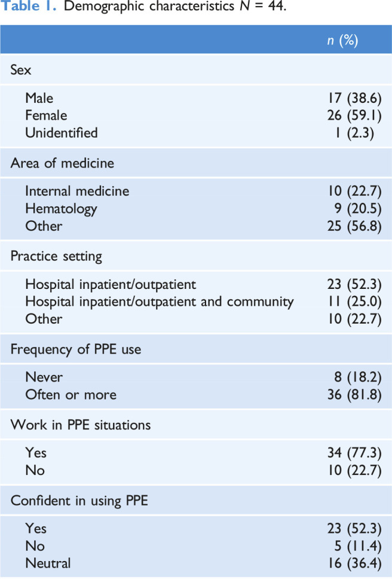392x579 pixels.
Task: Select the Confident in using PPE heading
Action: (79, 501)
